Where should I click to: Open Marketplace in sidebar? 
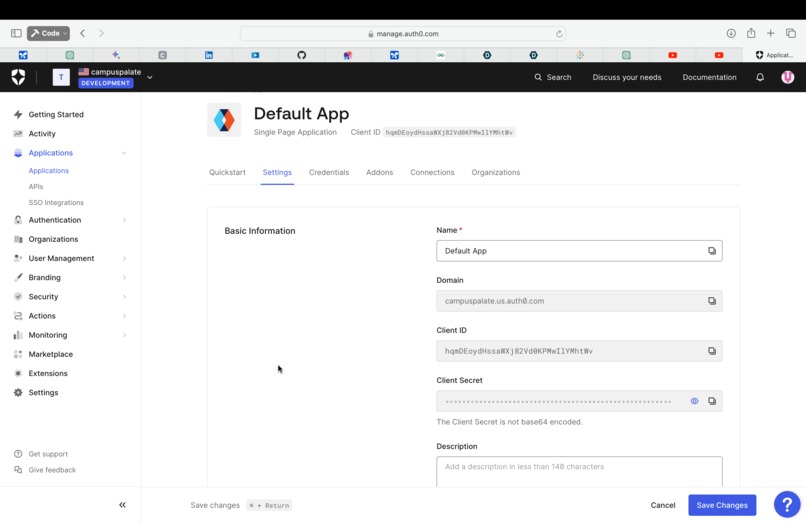pos(51,354)
